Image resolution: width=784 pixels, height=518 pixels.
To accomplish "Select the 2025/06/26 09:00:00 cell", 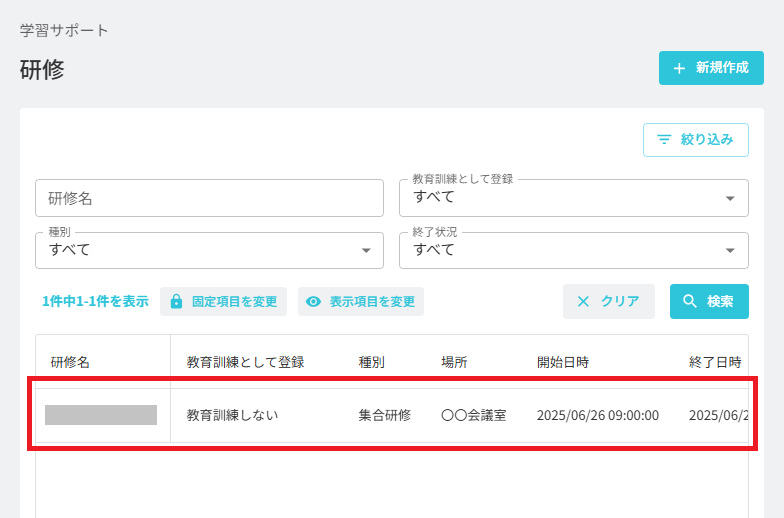I will tap(598, 415).
